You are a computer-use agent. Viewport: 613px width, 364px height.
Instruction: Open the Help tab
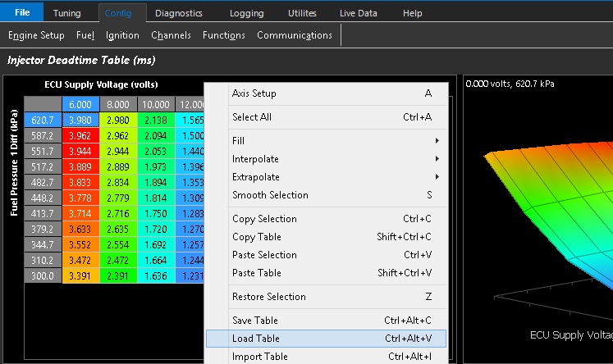point(413,13)
